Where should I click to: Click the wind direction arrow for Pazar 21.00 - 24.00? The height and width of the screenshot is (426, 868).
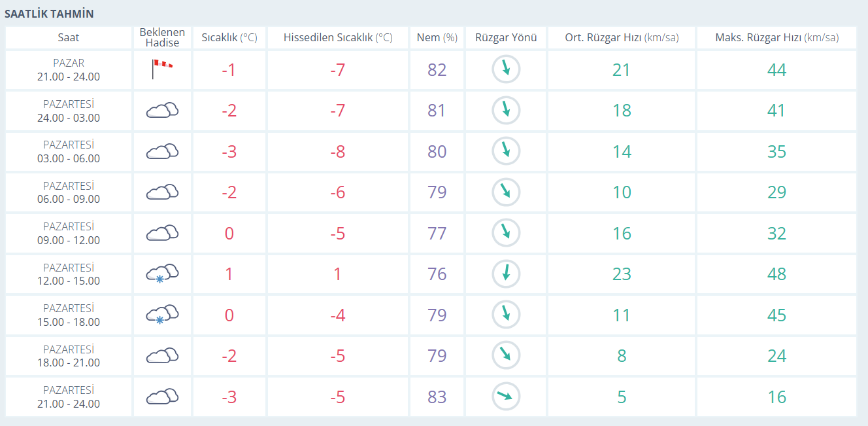[505, 69]
